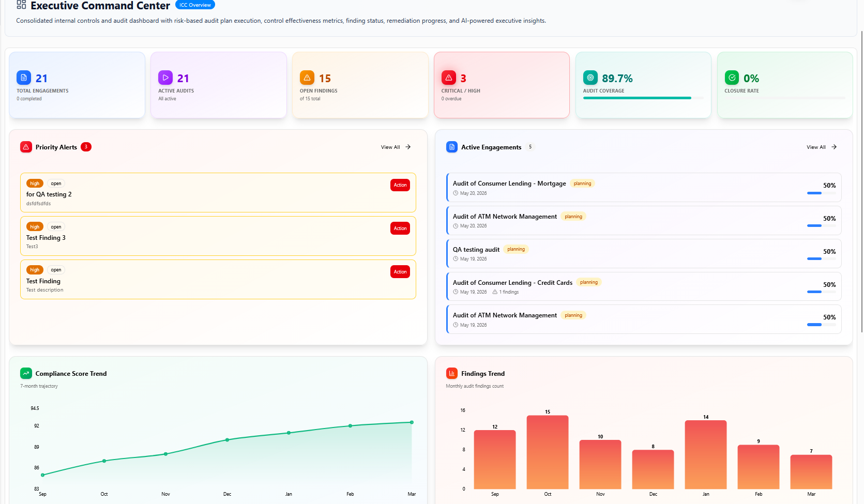Open Audit of Consumer Lending - Mortgage engagement
The height and width of the screenshot is (504, 864).
[509, 184]
